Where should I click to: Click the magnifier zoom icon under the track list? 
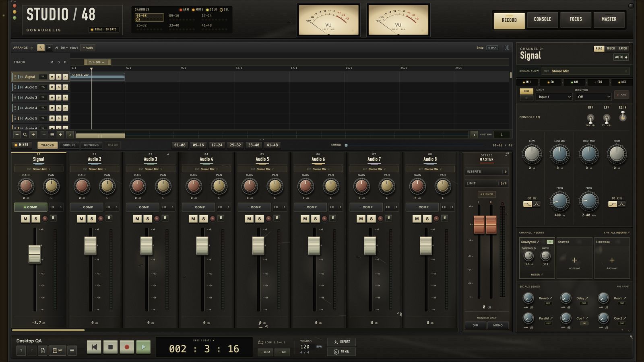pos(25,135)
